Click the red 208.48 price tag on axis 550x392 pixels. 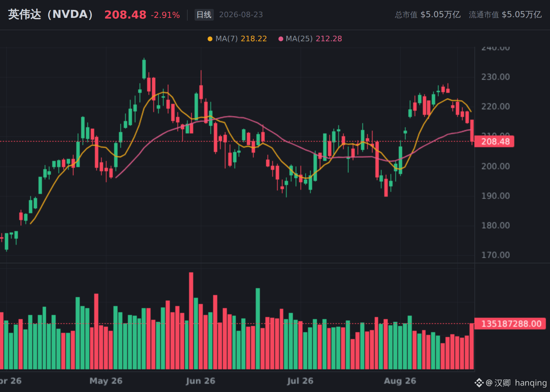(x=494, y=141)
